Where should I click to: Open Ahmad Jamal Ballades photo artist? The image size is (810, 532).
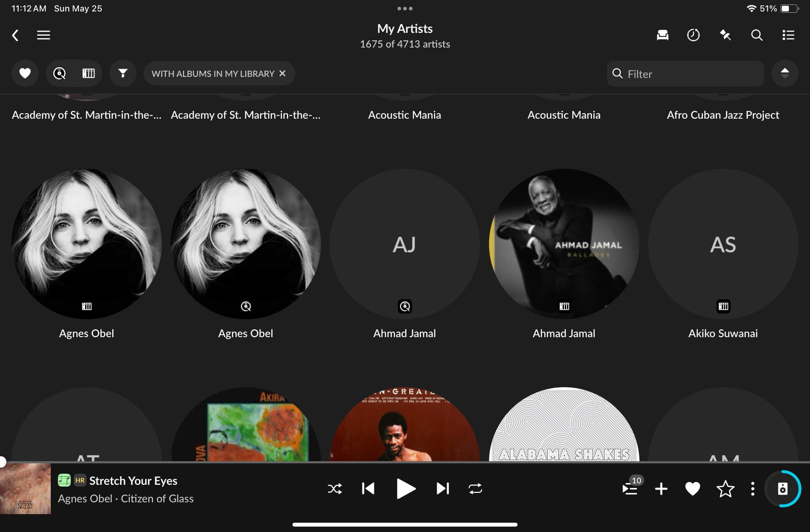point(564,244)
